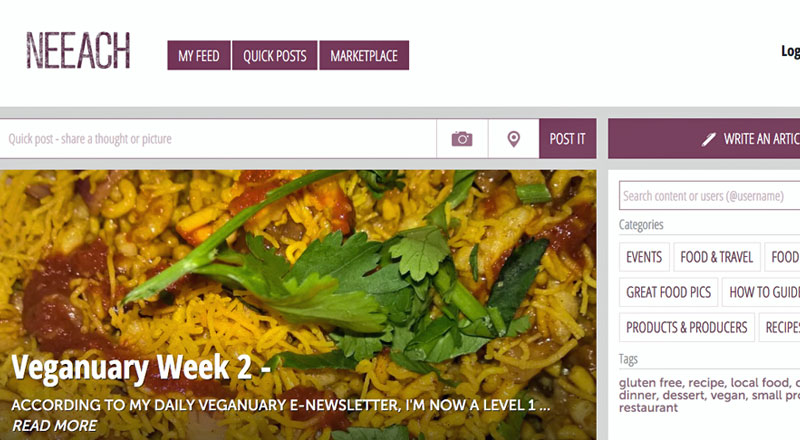
Task: Select the Products & Producers category
Action: [687, 327]
